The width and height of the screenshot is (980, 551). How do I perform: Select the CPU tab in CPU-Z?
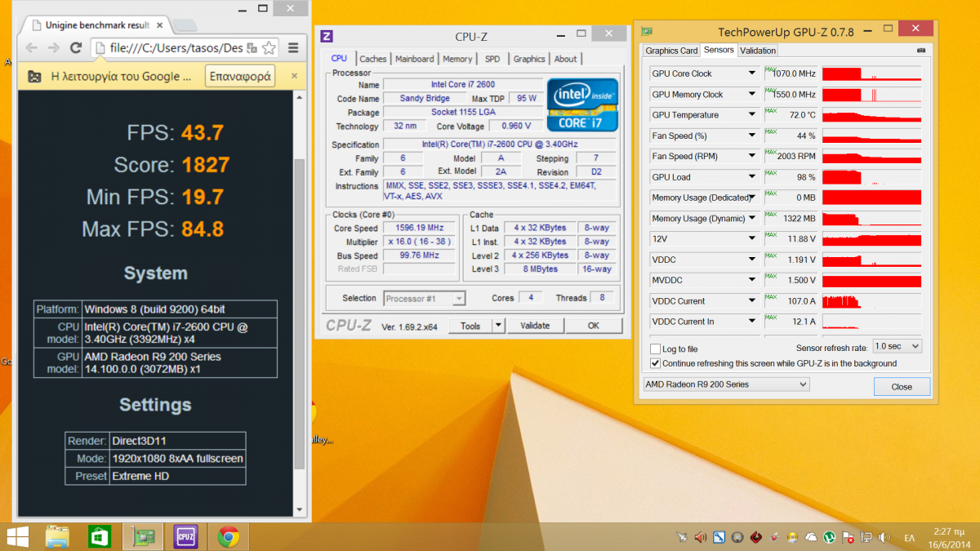[x=339, y=58]
